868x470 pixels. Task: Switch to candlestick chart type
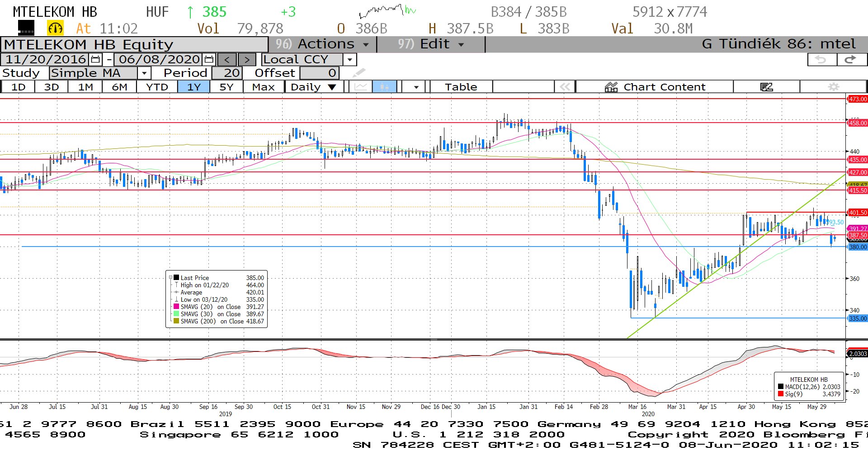coord(384,86)
